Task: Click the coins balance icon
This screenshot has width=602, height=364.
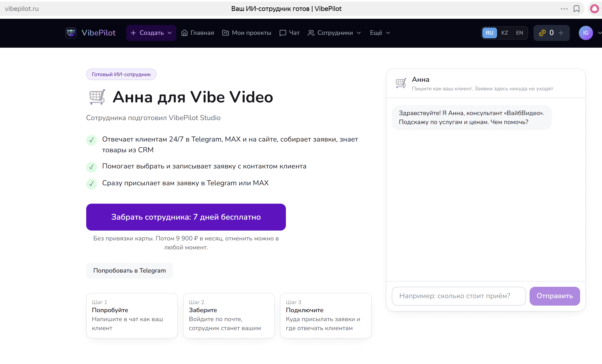Action: point(542,33)
